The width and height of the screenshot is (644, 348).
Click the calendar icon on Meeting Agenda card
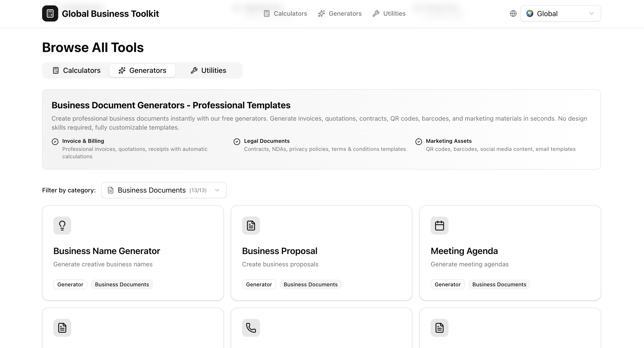[x=439, y=226]
